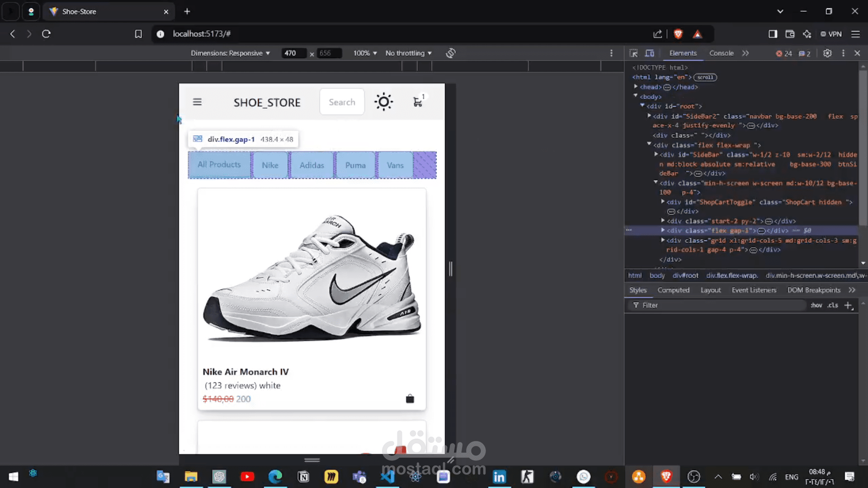Toggle the sun light/dark theme icon
The image size is (868, 488).
pyautogui.click(x=383, y=102)
